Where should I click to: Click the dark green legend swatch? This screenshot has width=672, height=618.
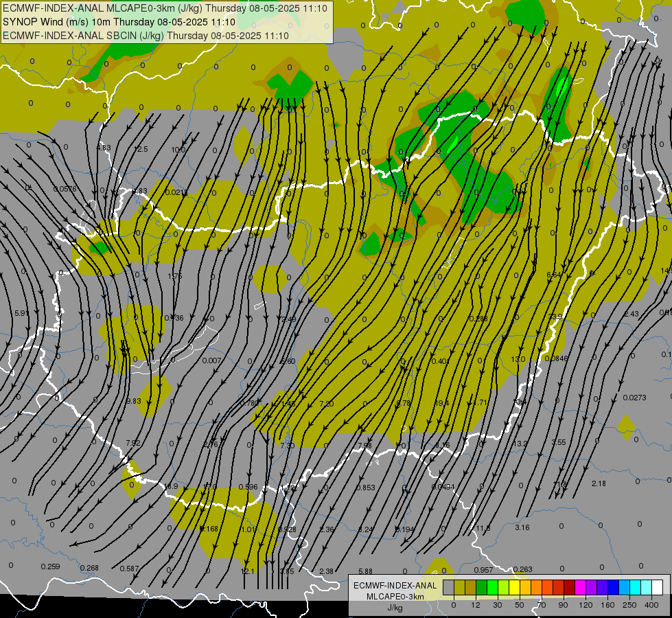click(481, 587)
